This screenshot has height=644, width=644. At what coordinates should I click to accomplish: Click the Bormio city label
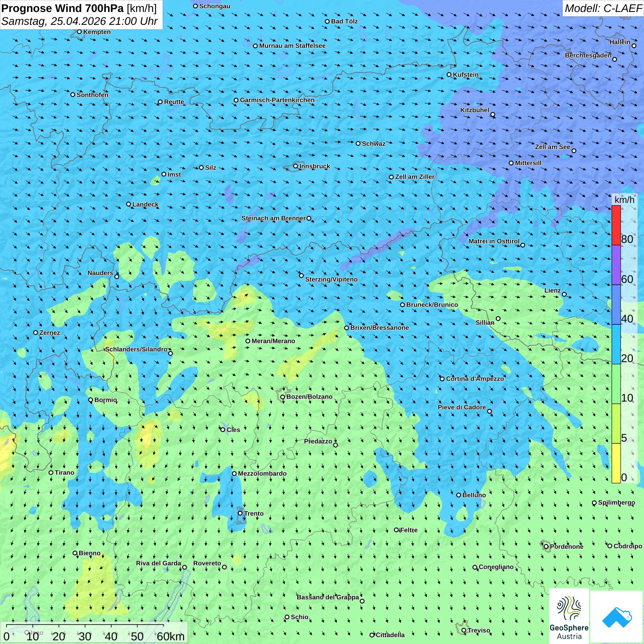coord(106,400)
